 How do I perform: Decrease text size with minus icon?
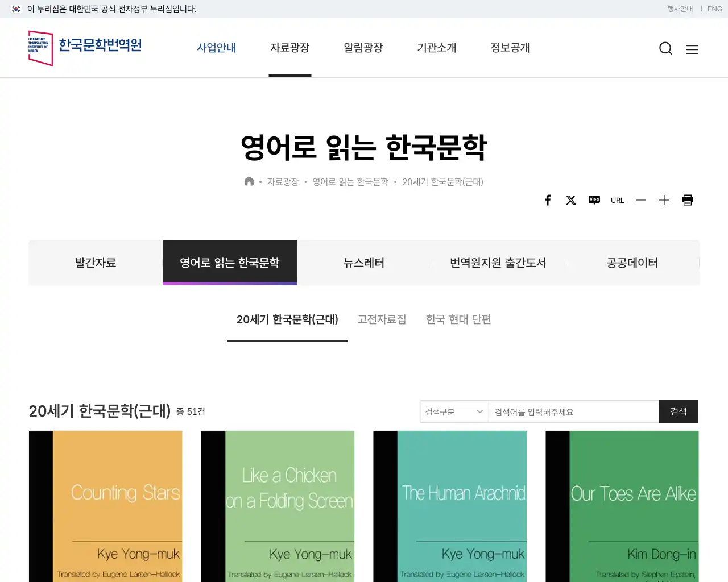(641, 200)
